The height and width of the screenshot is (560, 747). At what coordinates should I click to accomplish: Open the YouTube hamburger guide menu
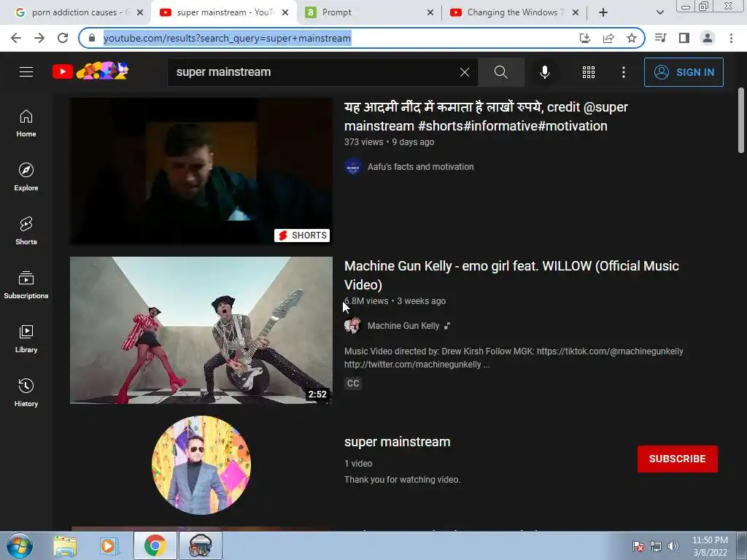tap(26, 72)
